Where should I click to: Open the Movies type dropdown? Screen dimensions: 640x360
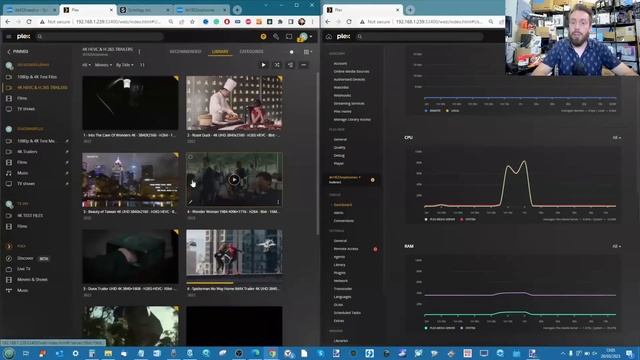pyautogui.click(x=103, y=65)
